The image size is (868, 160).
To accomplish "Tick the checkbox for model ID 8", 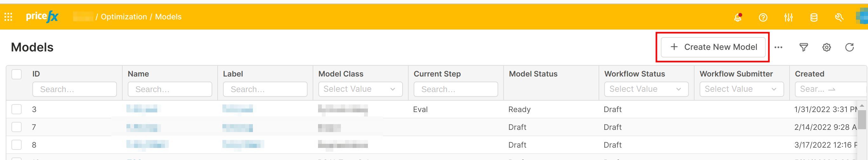I will pos(17,145).
